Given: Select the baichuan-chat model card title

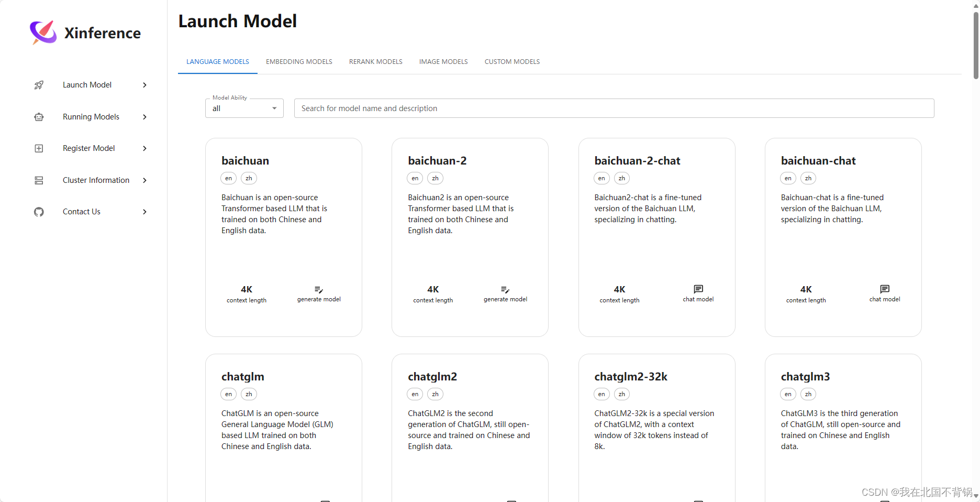Looking at the screenshot, I should 818,161.
